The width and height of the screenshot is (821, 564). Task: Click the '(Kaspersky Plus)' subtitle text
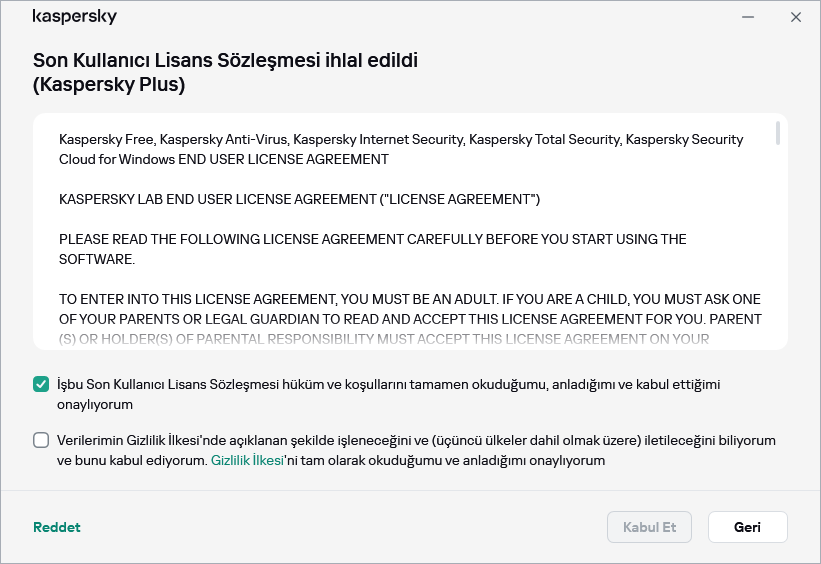(109, 85)
